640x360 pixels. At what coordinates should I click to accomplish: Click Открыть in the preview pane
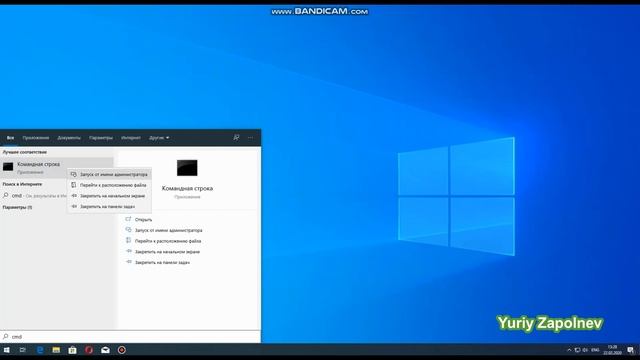click(x=143, y=220)
